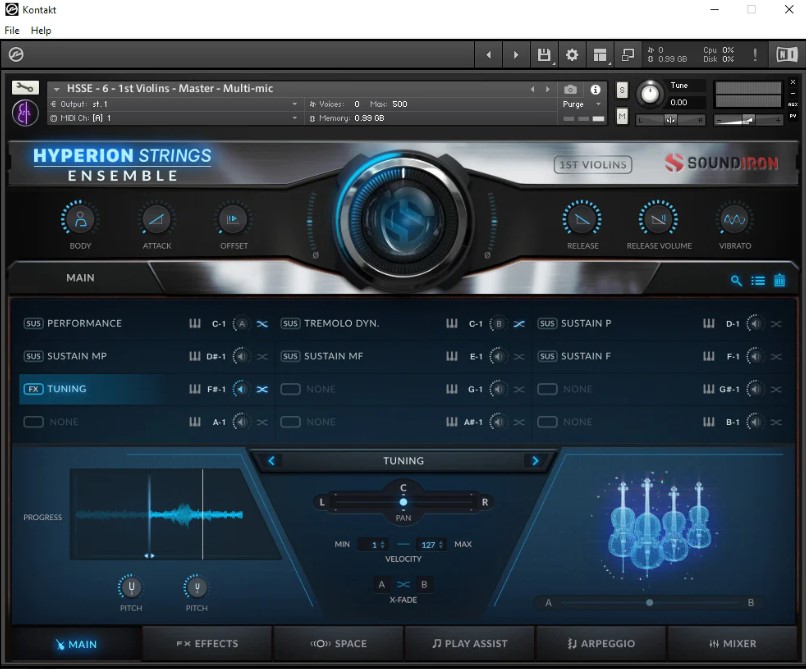Screen dimensions: 806x669
Task: Toggle the X-fade icon for PERFORMANCE
Action: tap(262, 324)
